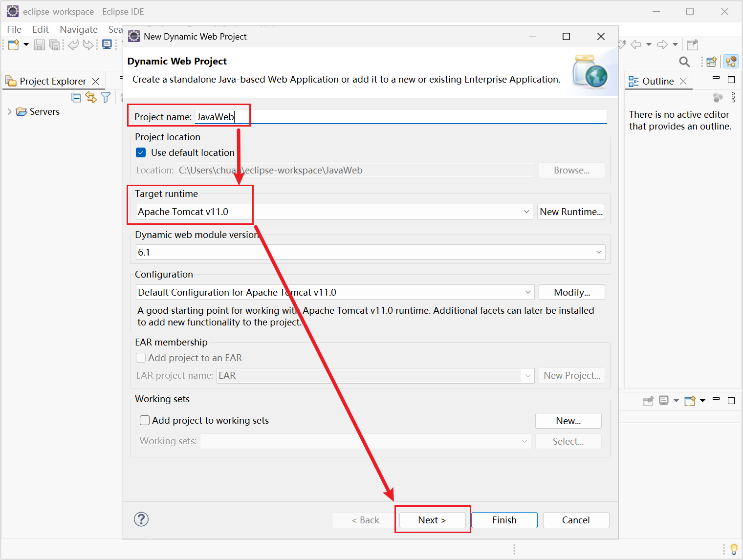Click the filter funnel icon in Project Explorer
The height and width of the screenshot is (560, 743).
coord(106,97)
